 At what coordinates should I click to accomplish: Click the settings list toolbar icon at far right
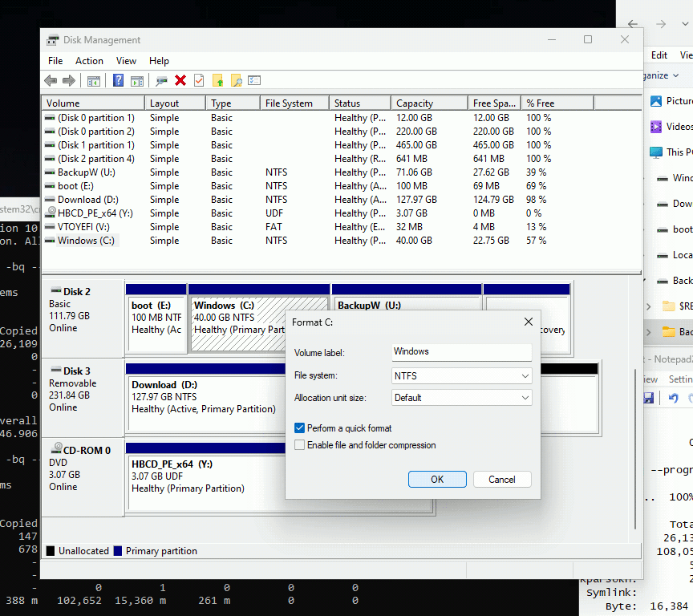pos(254,80)
